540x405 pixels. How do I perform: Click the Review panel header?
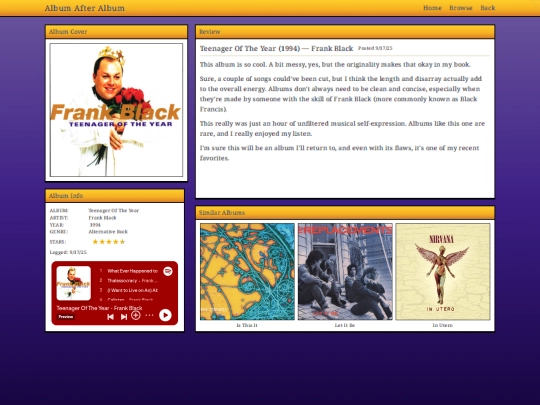coord(345,32)
